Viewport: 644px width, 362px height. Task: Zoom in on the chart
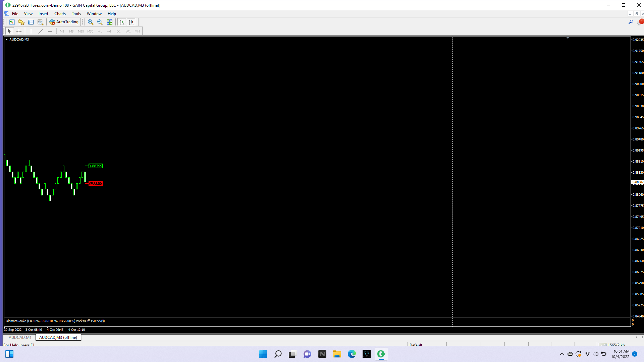pos(90,22)
